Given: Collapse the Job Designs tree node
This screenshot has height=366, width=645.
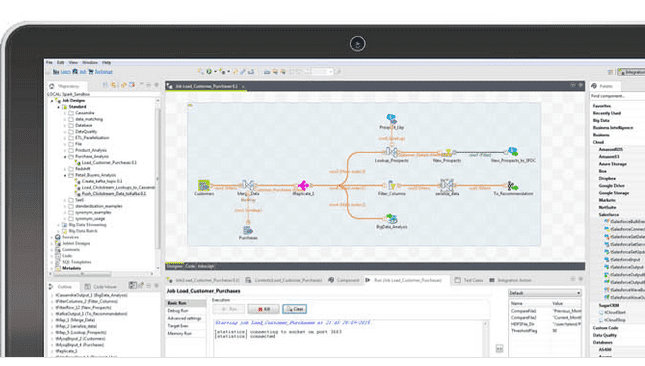Looking at the screenshot, I should click(52, 101).
